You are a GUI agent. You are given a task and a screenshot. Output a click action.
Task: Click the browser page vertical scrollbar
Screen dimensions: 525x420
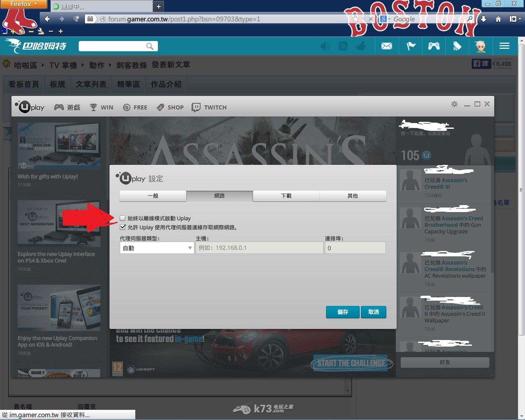pos(521,189)
